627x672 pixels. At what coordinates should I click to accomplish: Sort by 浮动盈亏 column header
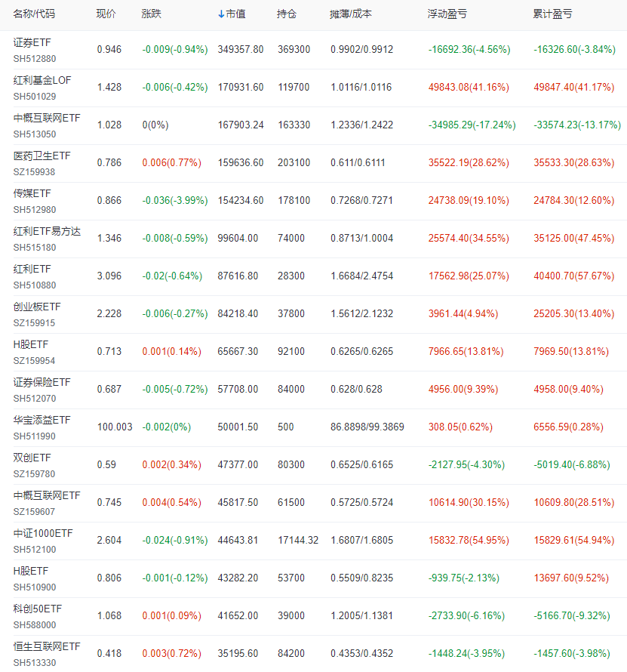[447, 14]
